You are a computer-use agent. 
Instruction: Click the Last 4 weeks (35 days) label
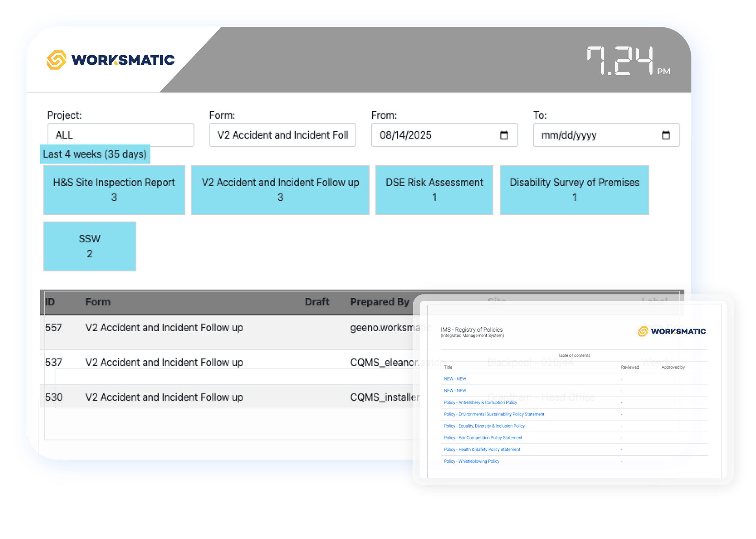94,154
